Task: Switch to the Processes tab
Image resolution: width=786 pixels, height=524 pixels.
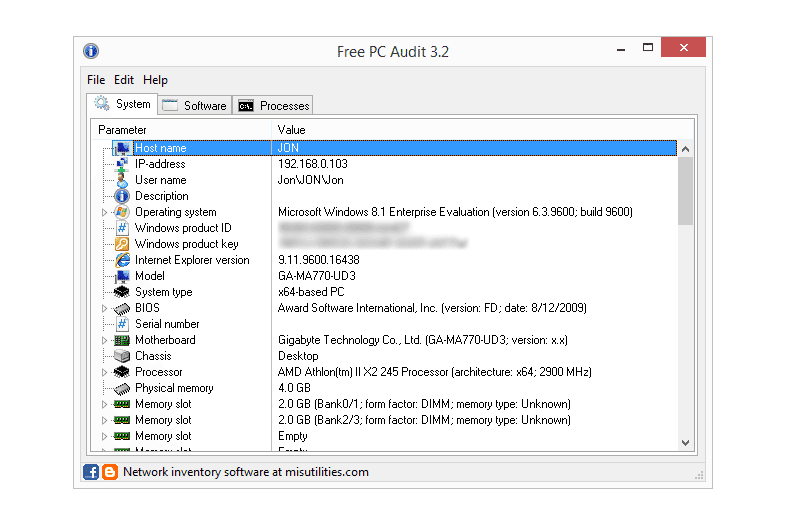Action: pos(273,106)
